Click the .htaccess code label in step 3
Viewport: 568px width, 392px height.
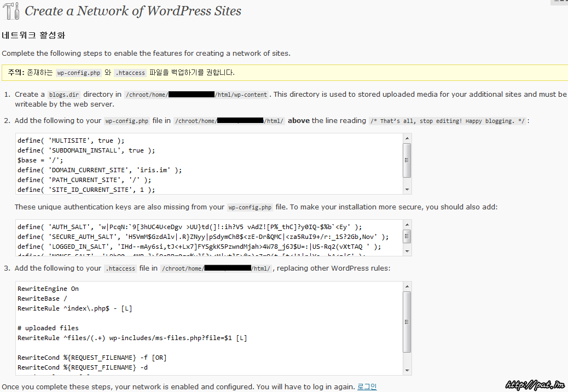click(120, 268)
